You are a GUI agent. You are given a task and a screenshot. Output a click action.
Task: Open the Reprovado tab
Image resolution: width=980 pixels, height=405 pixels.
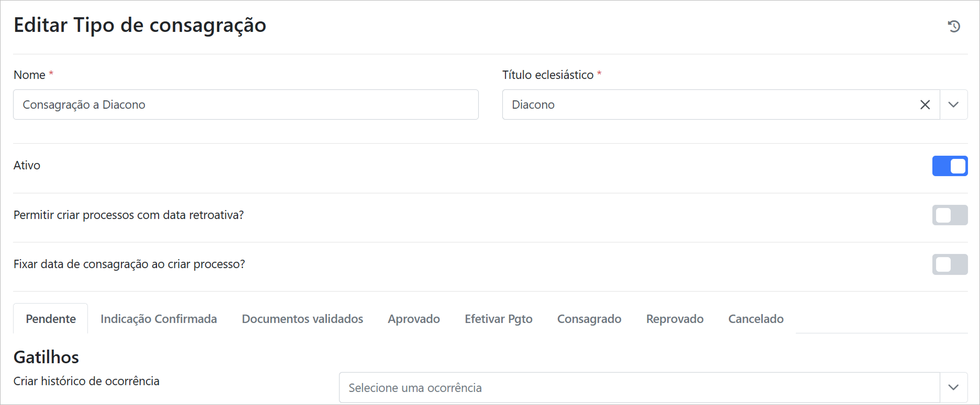[674, 319]
